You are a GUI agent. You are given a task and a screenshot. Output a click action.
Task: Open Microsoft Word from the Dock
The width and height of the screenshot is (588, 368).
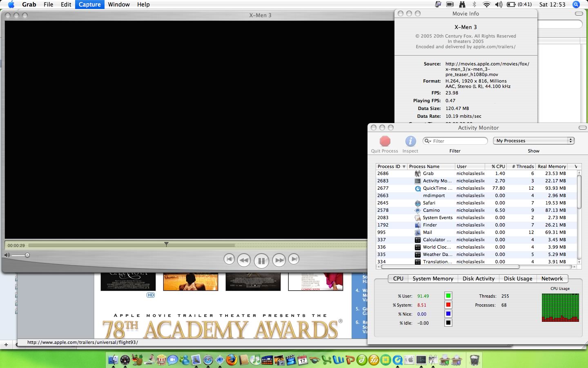[x=339, y=360]
